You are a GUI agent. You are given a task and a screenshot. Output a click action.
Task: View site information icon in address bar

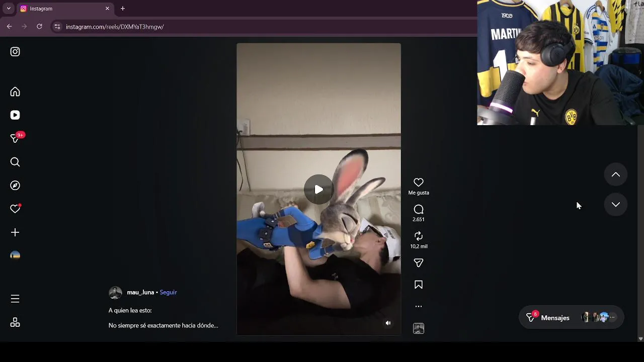tap(57, 27)
